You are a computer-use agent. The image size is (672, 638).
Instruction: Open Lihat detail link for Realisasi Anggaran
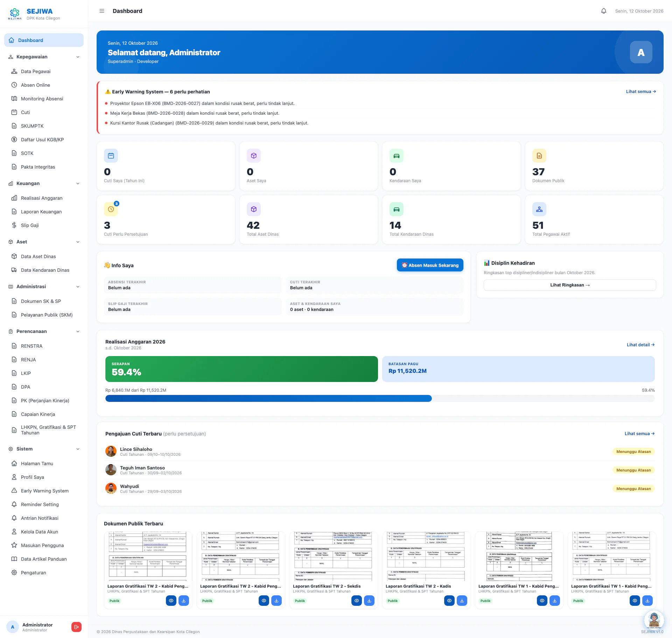[641, 345]
